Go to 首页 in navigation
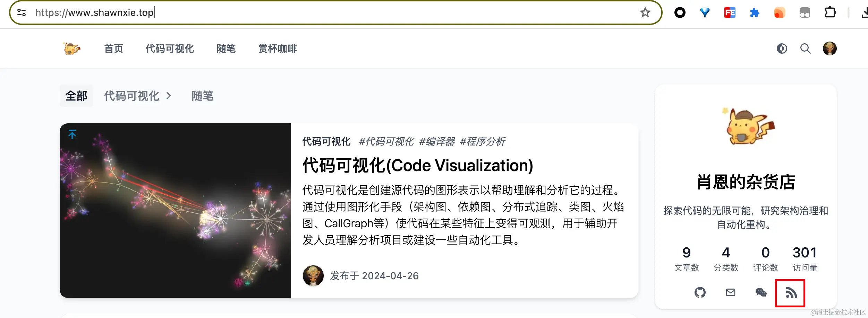This screenshot has width=868, height=318. pos(114,48)
